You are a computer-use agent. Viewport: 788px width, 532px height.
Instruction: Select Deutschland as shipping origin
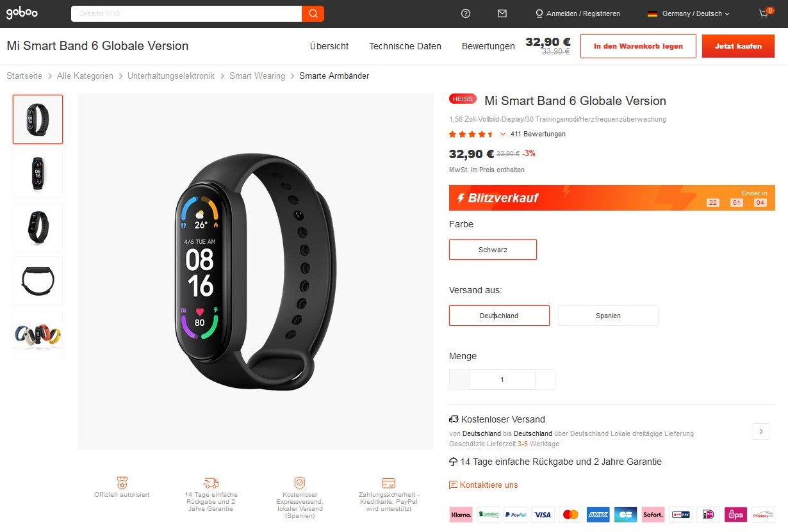[x=499, y=316]
